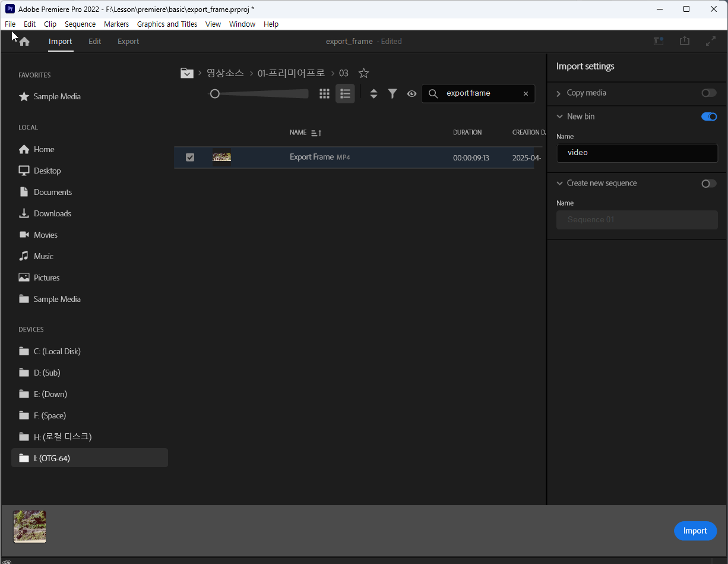
Task: Open the sort order icon
Action: click(374, 94)
